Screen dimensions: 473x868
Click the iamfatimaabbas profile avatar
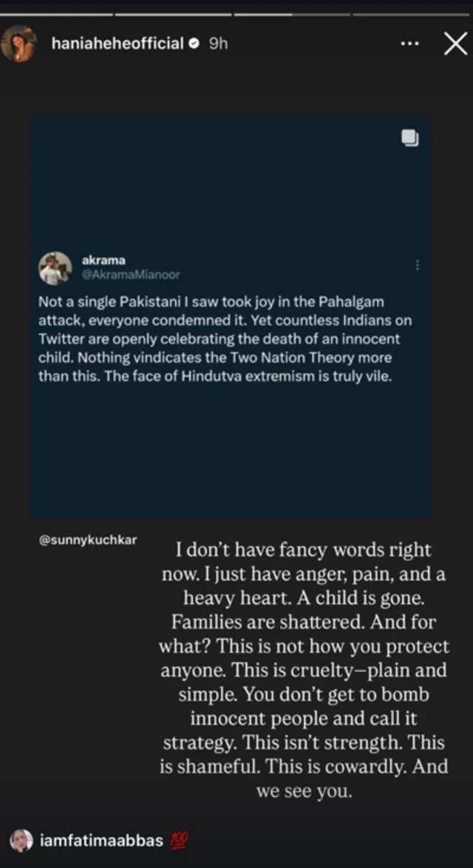(x=21, y=841)
